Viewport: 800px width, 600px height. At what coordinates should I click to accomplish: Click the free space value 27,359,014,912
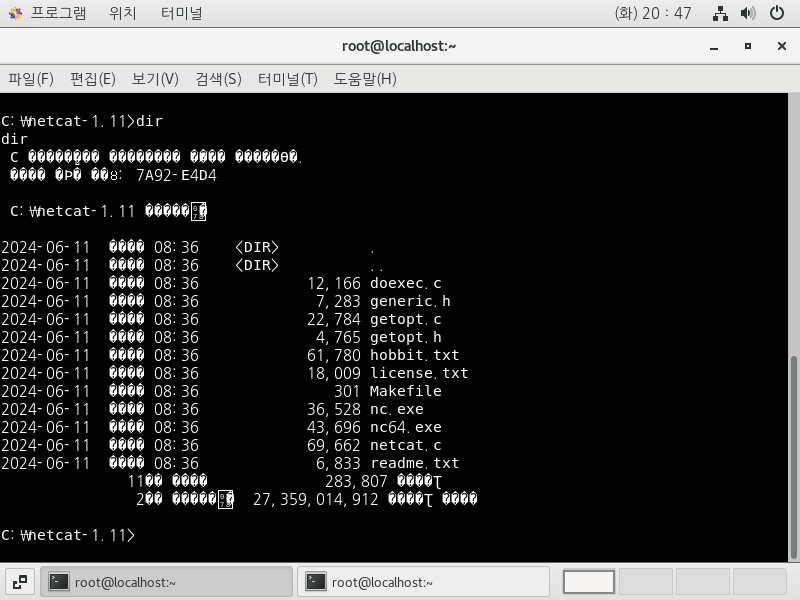coord(316,499)
